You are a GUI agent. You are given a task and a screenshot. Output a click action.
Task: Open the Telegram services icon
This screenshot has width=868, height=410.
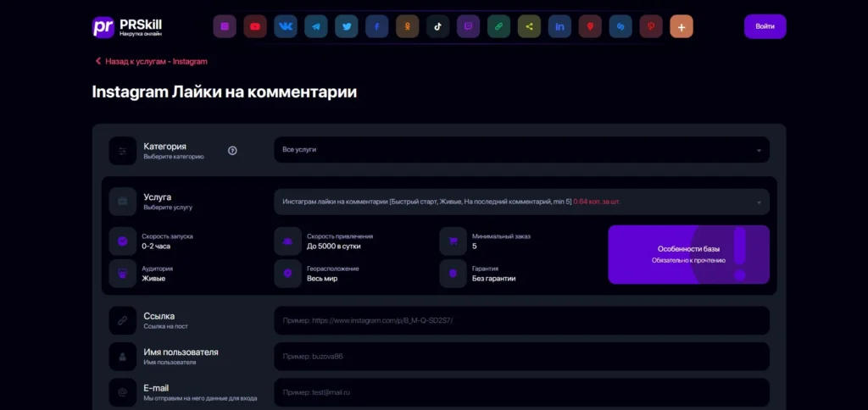click(316, 26)
